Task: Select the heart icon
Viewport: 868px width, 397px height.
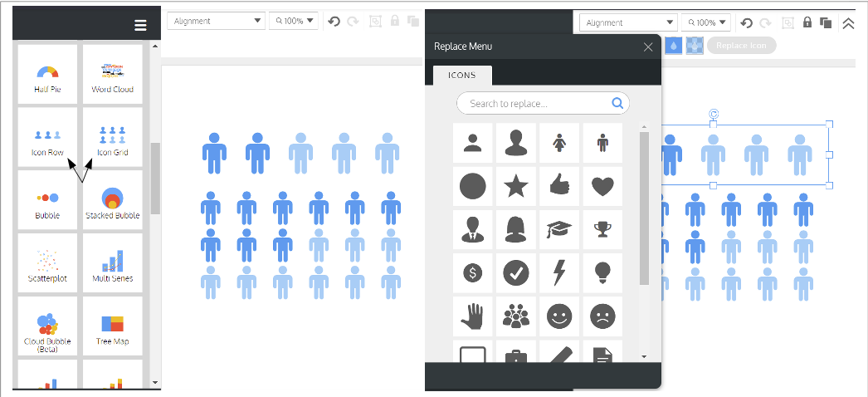Action: click(602, 186)
